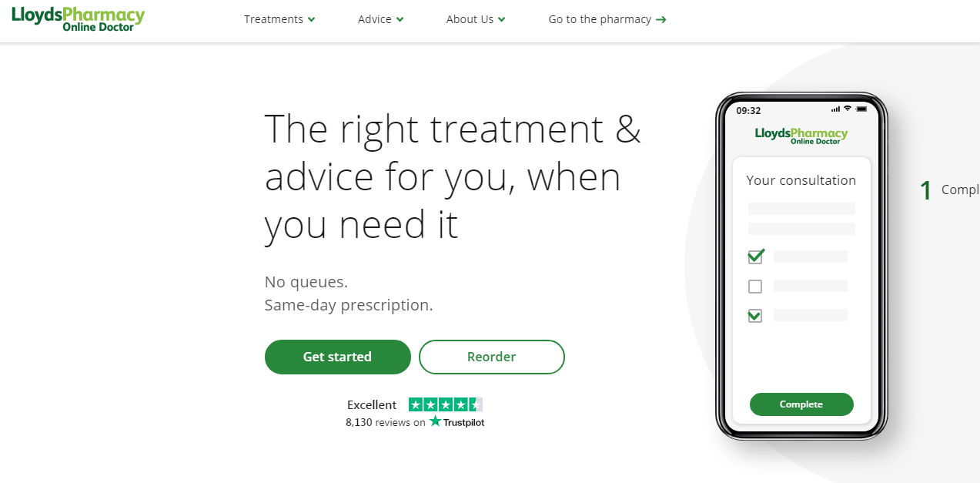This screenshot has height=483, width=980.
Task: Click the Trustpilot green star logo
Action: (436, 421)
